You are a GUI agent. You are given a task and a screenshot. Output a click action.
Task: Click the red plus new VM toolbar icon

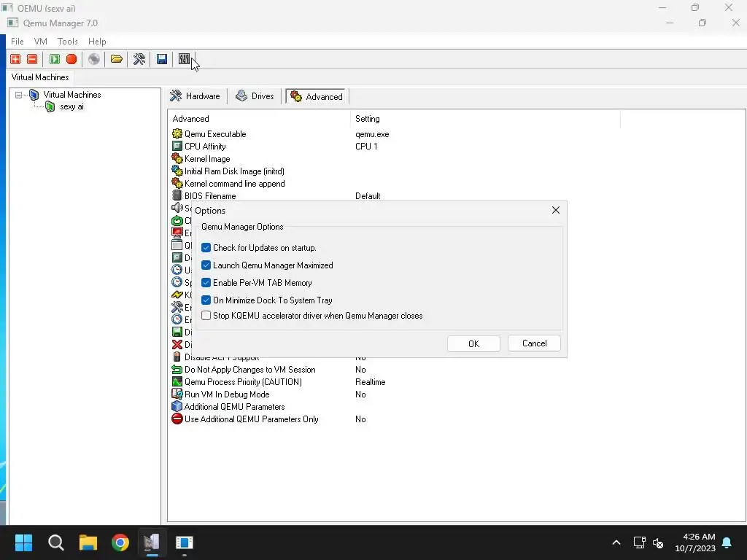coord(15,59)
